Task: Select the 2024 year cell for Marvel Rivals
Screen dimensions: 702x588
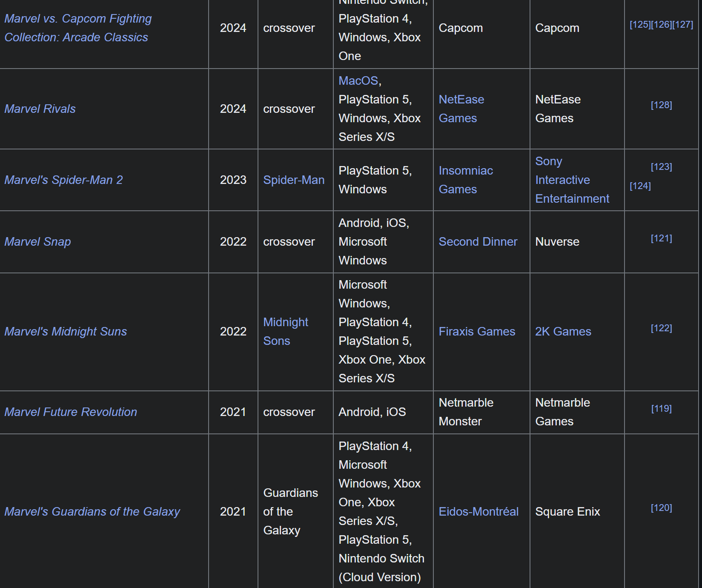Action: click(233, 109)
